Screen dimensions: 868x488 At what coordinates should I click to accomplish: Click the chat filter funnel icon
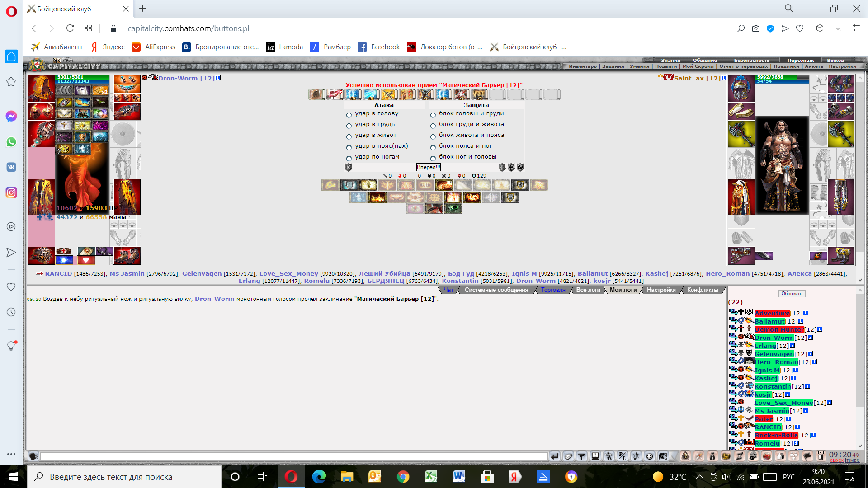pos(582,456)
